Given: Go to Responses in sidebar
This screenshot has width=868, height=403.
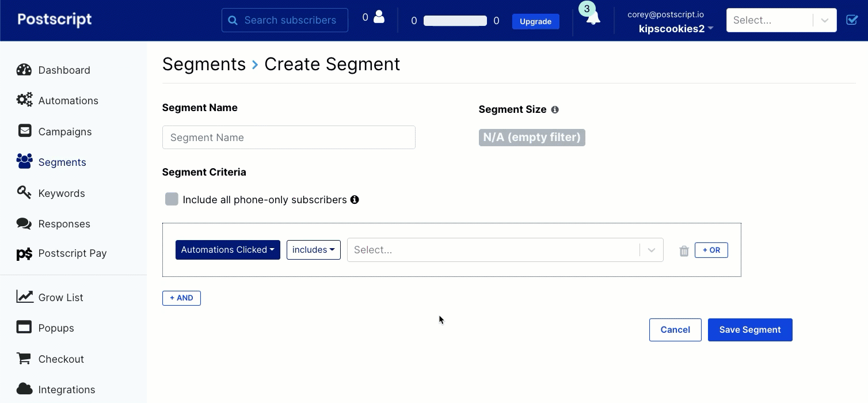Looking at the screenshot, I should (64, 224).
